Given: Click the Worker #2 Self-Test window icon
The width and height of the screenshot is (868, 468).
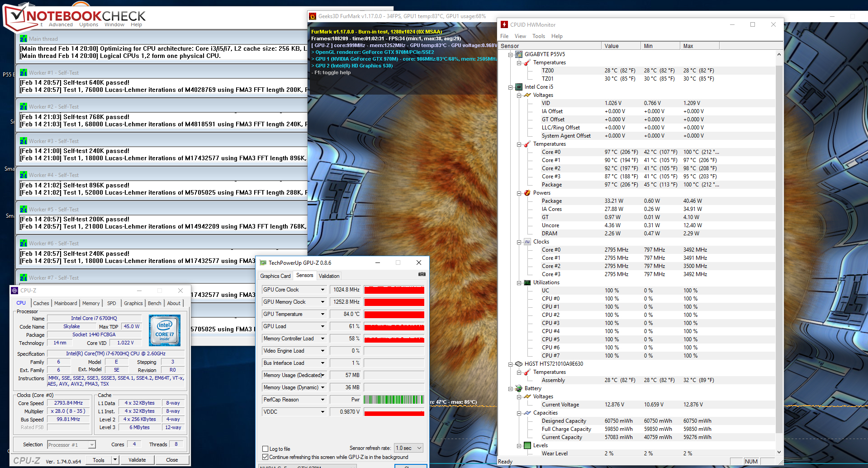Looking at the screenshot, I should [24, 107].
